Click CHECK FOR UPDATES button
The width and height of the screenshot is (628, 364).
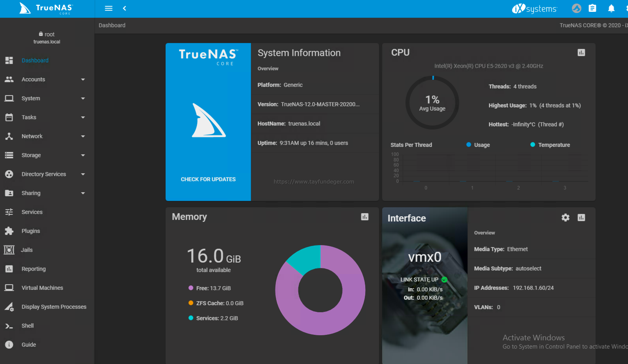click(x=208, y=179)
